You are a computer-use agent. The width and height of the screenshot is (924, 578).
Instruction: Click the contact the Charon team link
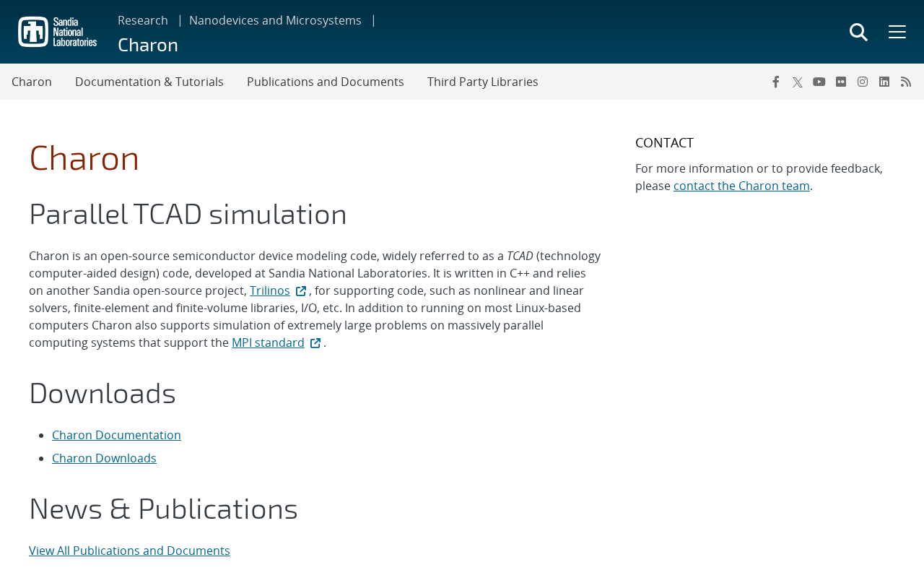pos(741,186)
